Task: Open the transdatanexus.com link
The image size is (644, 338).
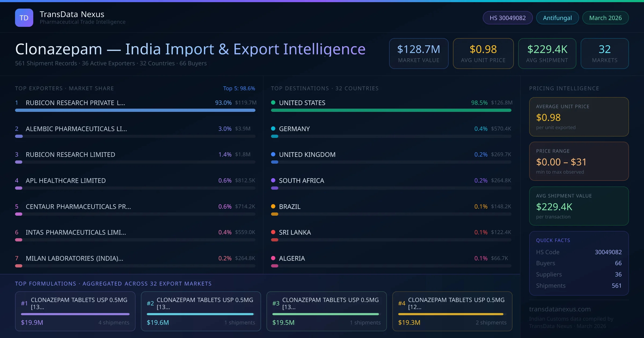Action: click(x=560, y=309)
